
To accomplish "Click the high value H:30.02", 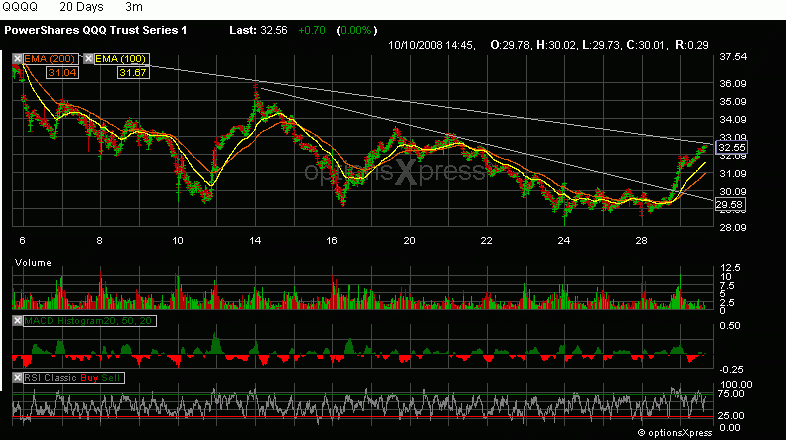I will (556, 45).
